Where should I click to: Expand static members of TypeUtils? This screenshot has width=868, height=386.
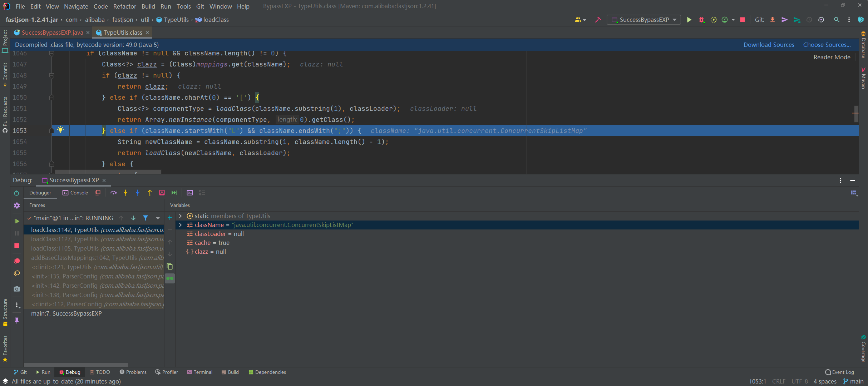click(x=180, y=216)
